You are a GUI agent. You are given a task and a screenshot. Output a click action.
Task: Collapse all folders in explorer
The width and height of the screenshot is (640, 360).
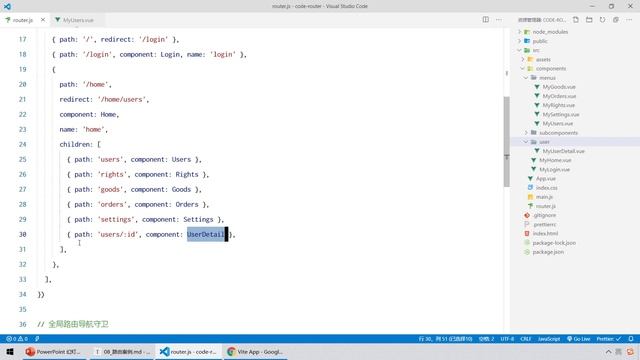[x=616, y=20]
